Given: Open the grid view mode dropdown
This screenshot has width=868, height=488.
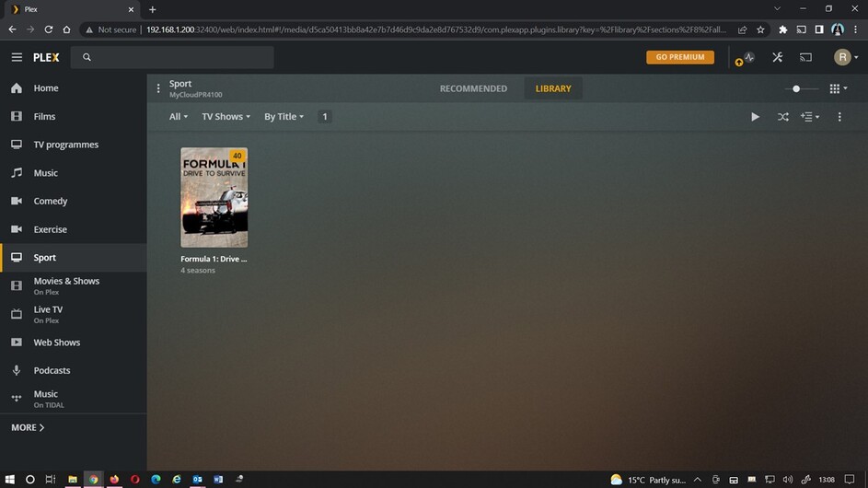Looking at the screenshot, I should point(838,88).
